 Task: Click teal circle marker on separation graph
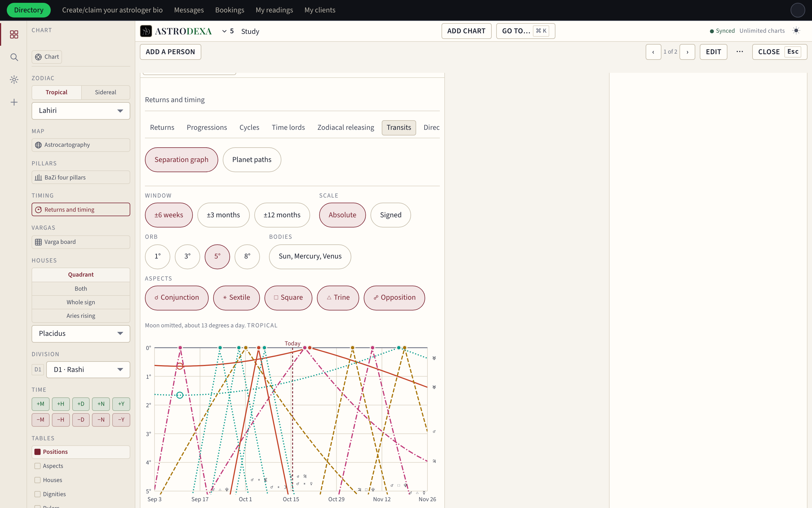pyautogui.click(x=180, y=395)
